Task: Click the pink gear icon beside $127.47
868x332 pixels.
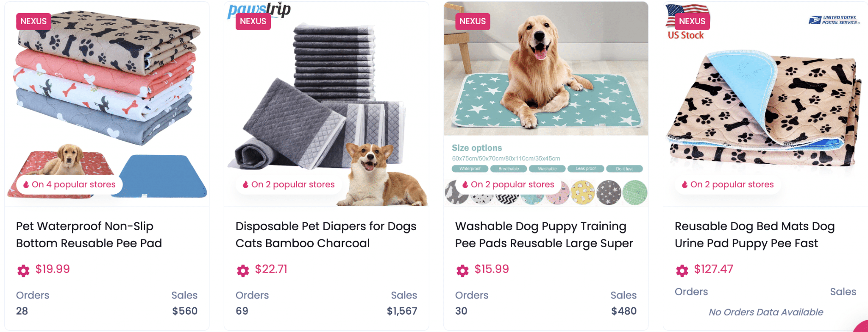Action: click(682, 270)
